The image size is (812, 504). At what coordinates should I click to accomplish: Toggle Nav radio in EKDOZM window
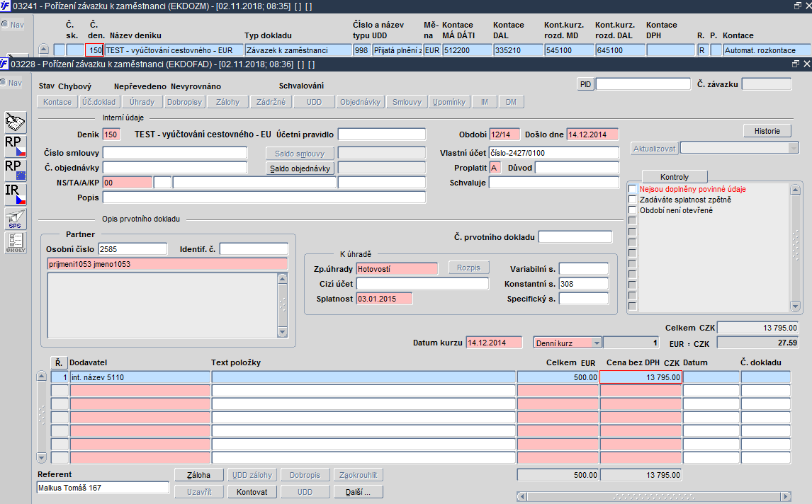pos(5,24)
